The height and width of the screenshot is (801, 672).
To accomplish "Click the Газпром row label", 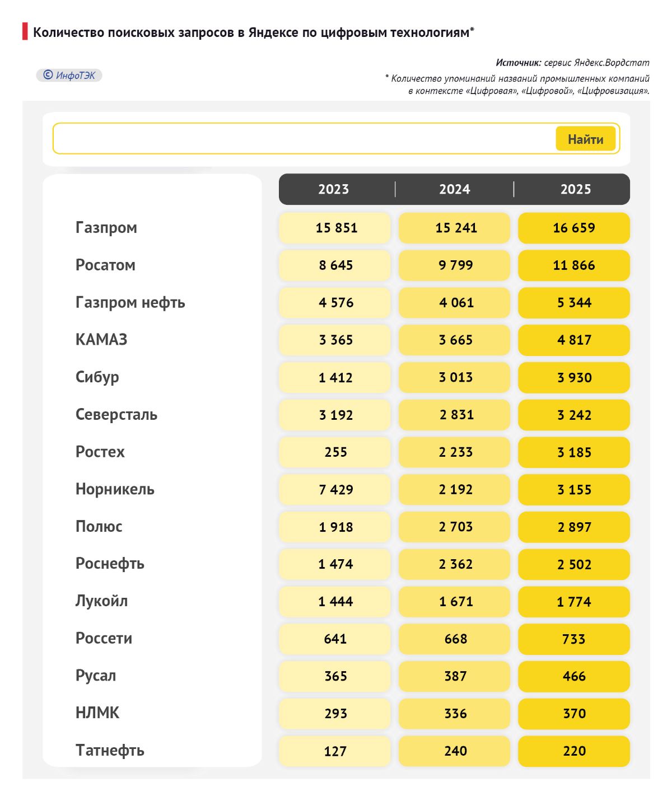I will 106,228.
